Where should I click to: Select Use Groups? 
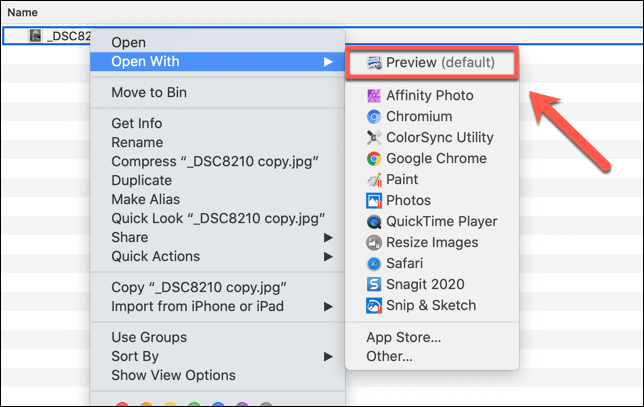tap(217, 337)
